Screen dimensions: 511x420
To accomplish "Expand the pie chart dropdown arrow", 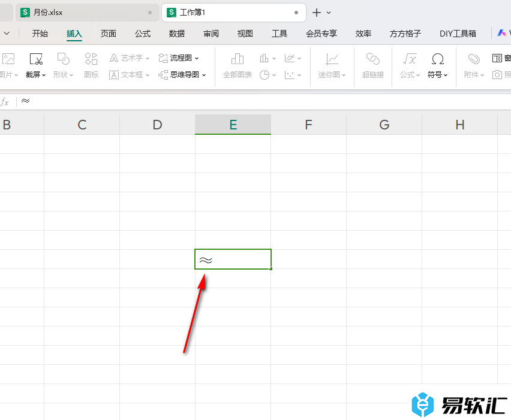I will [274, 75].
